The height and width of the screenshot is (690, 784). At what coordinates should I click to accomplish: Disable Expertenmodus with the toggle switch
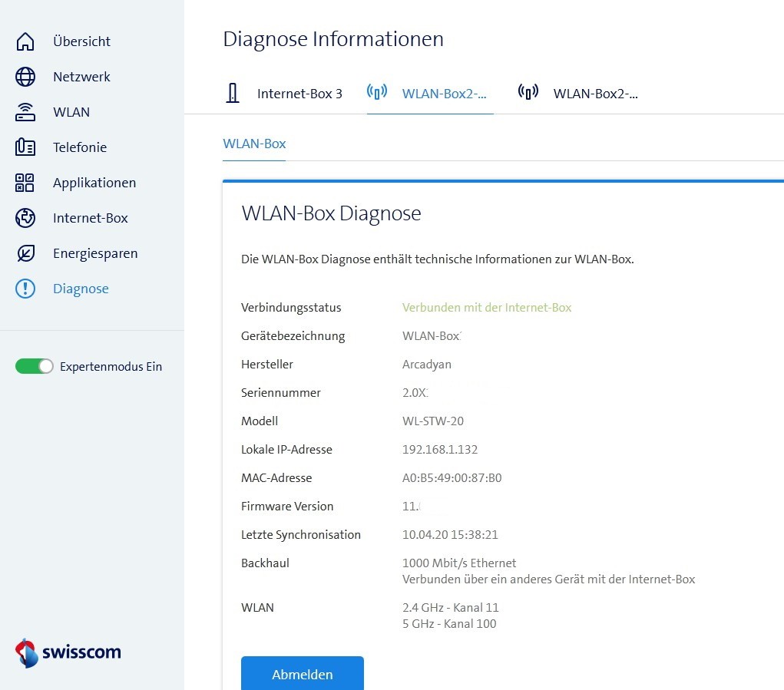(x=34, y=366)
